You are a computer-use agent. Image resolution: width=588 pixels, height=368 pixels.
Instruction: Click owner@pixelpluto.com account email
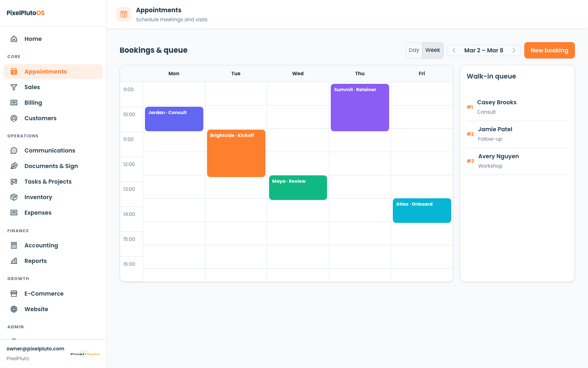point(36,349)
